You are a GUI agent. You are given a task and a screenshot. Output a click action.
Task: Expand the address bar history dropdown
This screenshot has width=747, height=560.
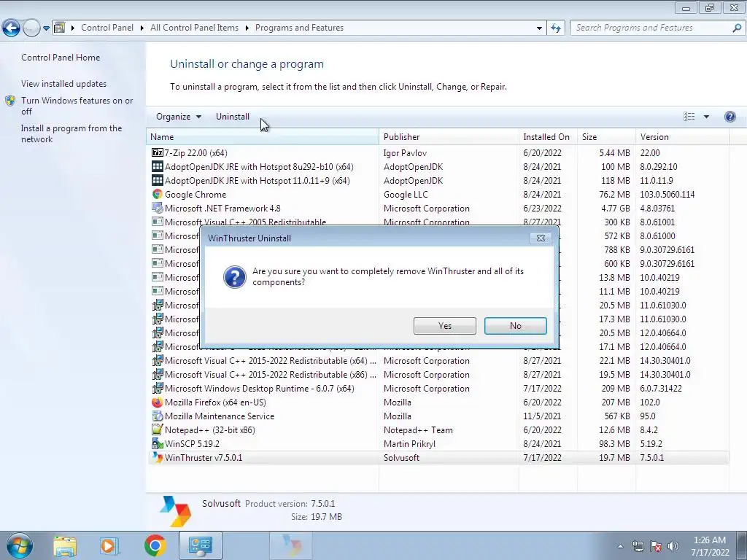(x=539, y=28)
